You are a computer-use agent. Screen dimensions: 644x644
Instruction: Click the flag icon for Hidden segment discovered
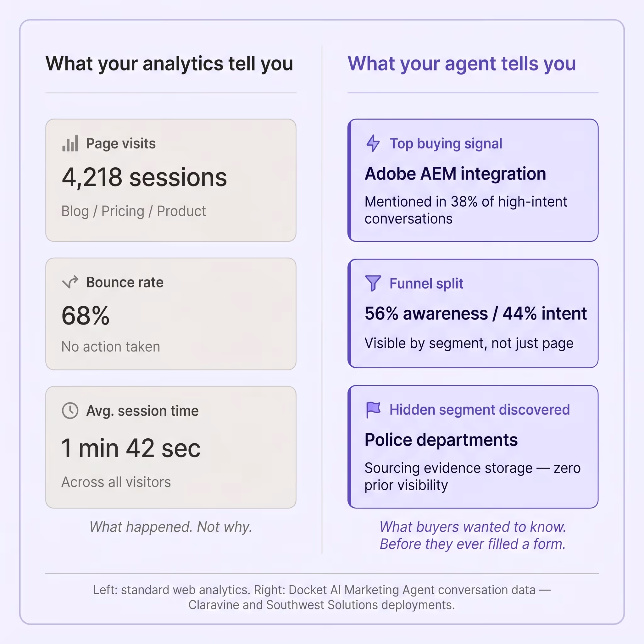[373, 410]
